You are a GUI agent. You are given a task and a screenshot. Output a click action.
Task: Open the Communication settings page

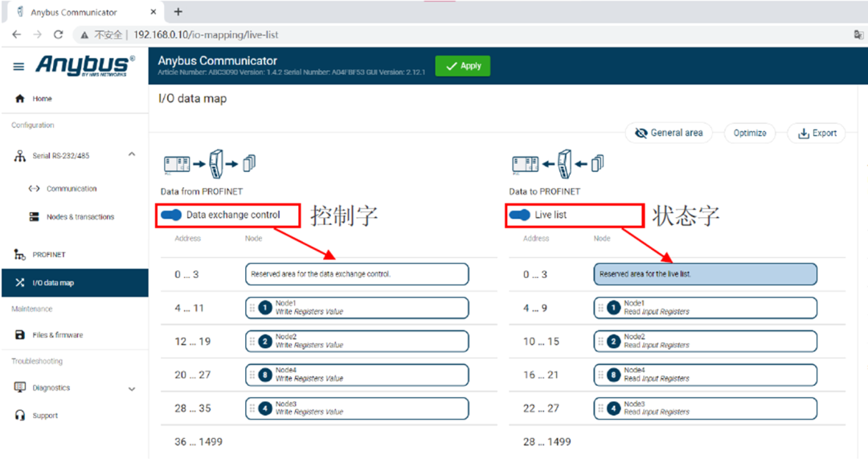(x=71, y=189)
